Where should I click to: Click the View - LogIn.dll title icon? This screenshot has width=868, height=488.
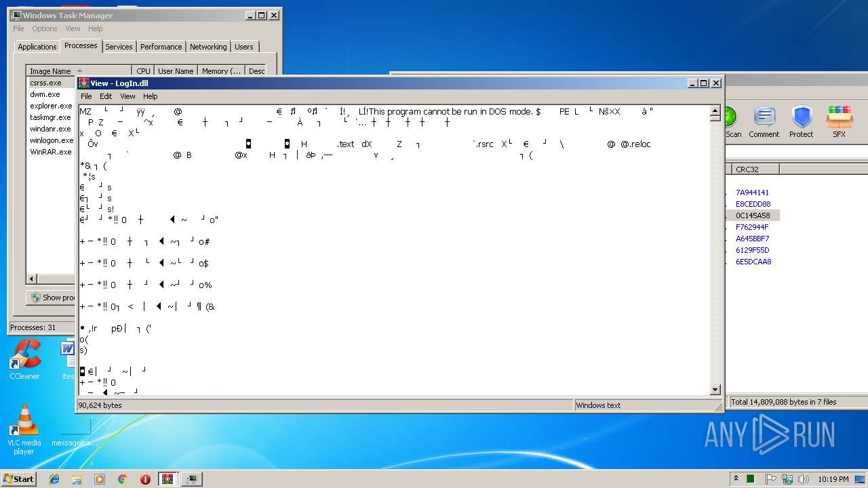point(83,83)
